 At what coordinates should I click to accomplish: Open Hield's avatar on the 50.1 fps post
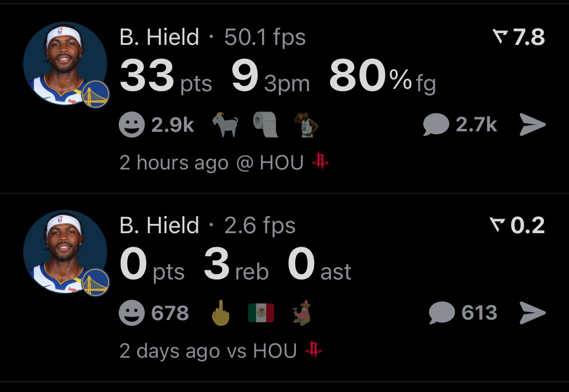66,64
